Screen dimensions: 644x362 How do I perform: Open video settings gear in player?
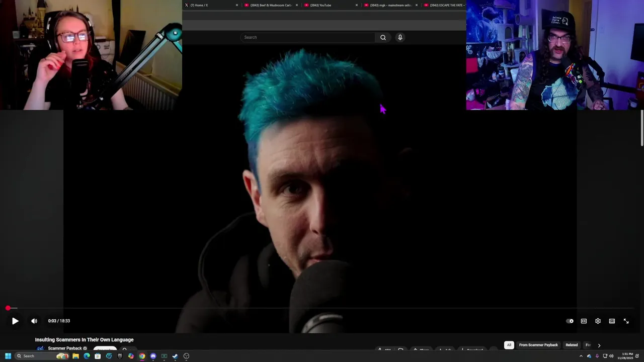598,321
